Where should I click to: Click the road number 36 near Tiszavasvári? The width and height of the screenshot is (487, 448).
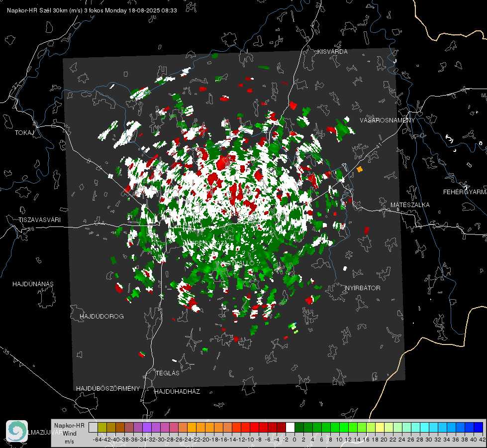[31, 229]
